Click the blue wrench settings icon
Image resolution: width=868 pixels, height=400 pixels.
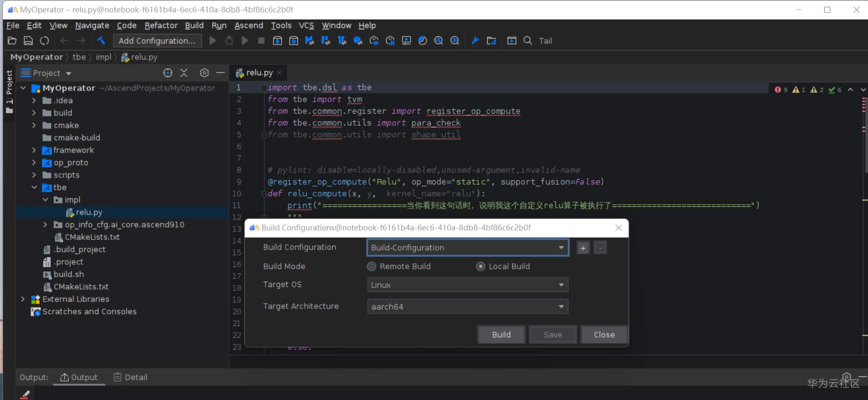pos(475,41)
